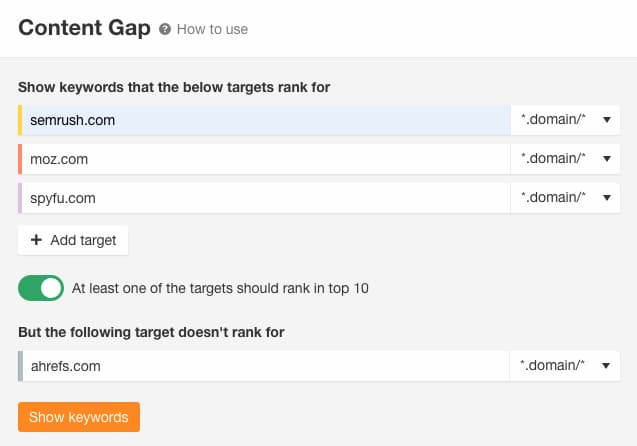The height and width of the screenshot is (446, 637).
Task: Click the orange color marker beside moz.com
Action: click(20, 159)
